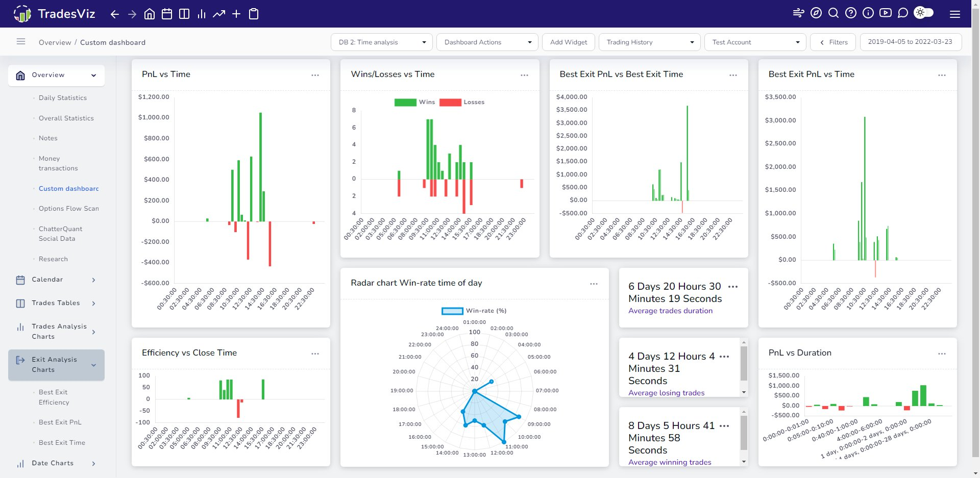Click the video play icon

click(x=886, y=13)
